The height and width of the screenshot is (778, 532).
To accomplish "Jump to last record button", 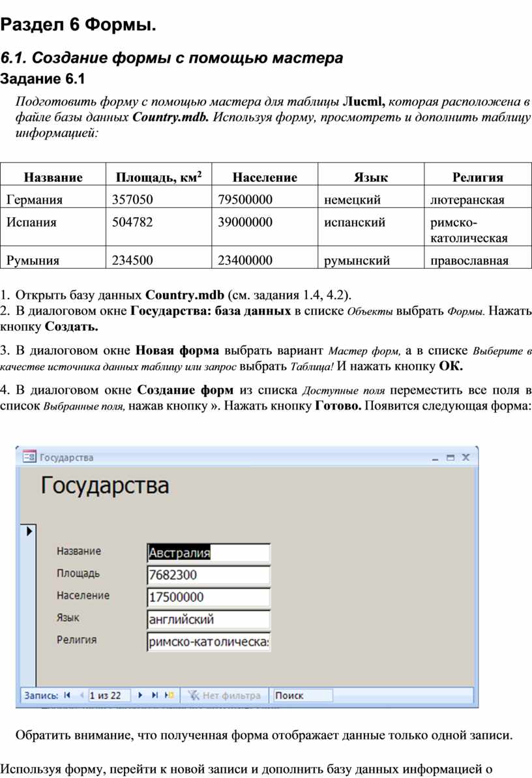I will coord(155,695).
